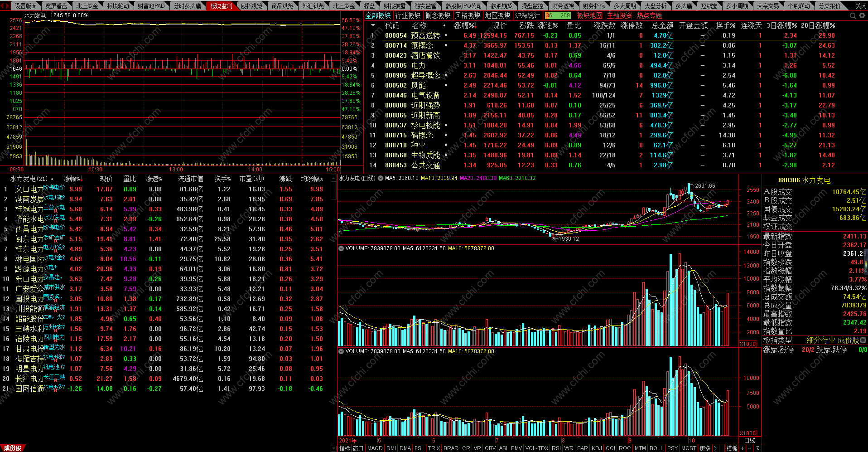
Task: Open the 热点专题 link
Action: coord(649,15)
